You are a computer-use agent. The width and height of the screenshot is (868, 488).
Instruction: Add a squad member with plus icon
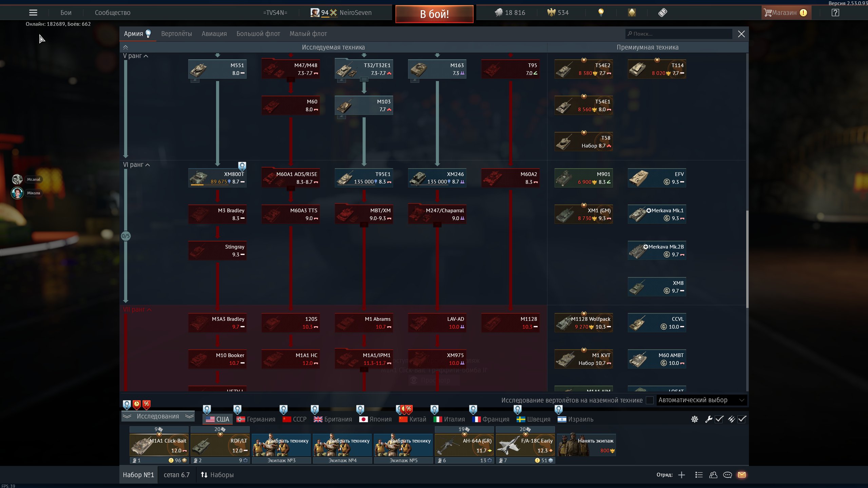tap(681, 475)
